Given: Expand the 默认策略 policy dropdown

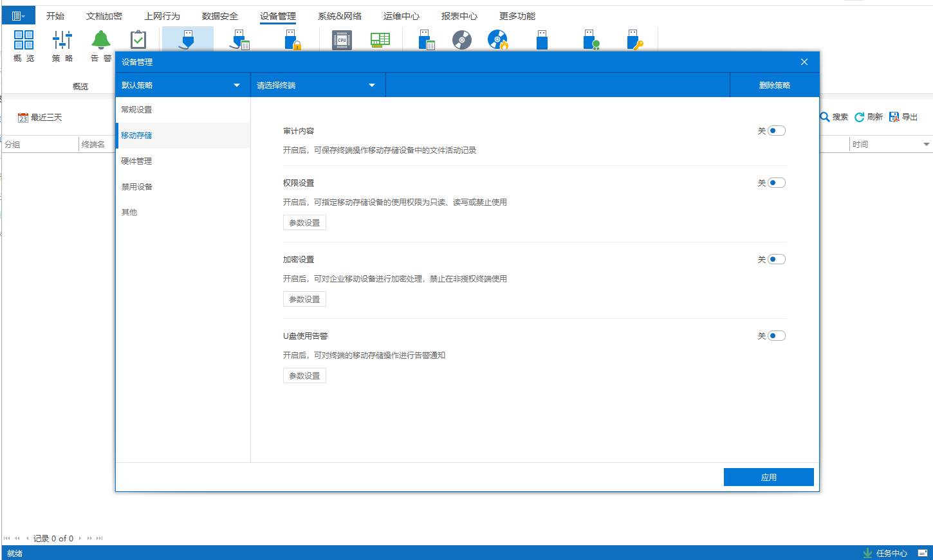Looking at the screenshot, I should pyautogui.click(x=182, y=86).
